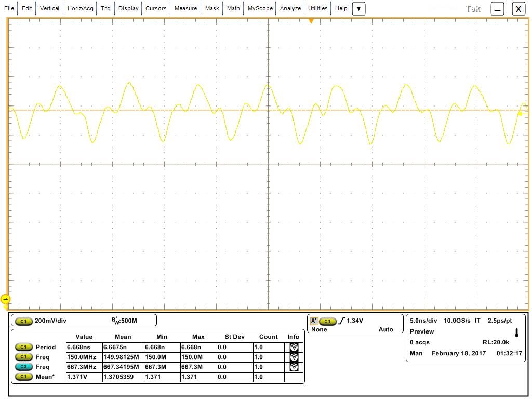Click the thermometer status icon
The width and height of the screenshot is (532, 399).
517,332
